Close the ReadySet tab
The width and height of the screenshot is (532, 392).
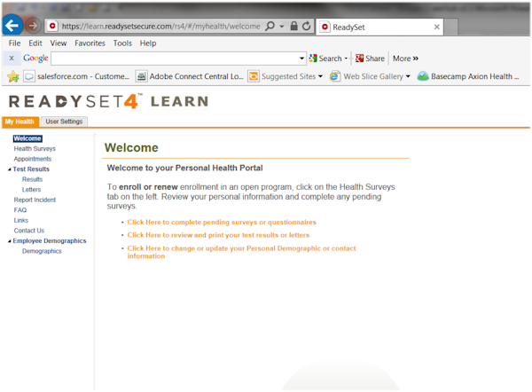pos(436,27)
